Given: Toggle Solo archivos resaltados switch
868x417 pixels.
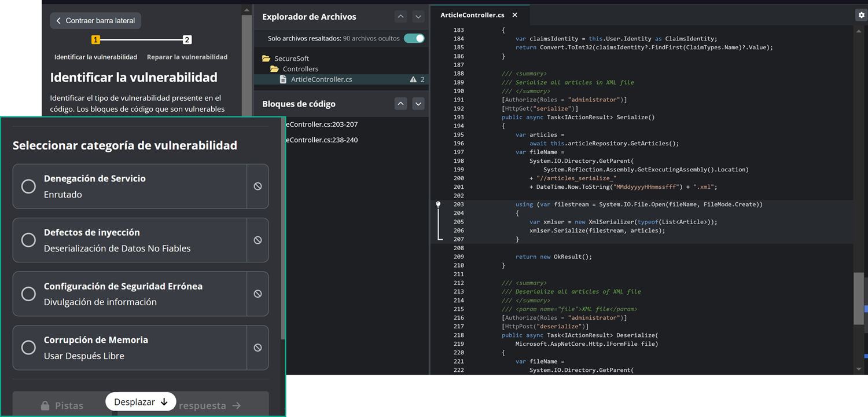Looking at the screenshot, I should (414, 38).
